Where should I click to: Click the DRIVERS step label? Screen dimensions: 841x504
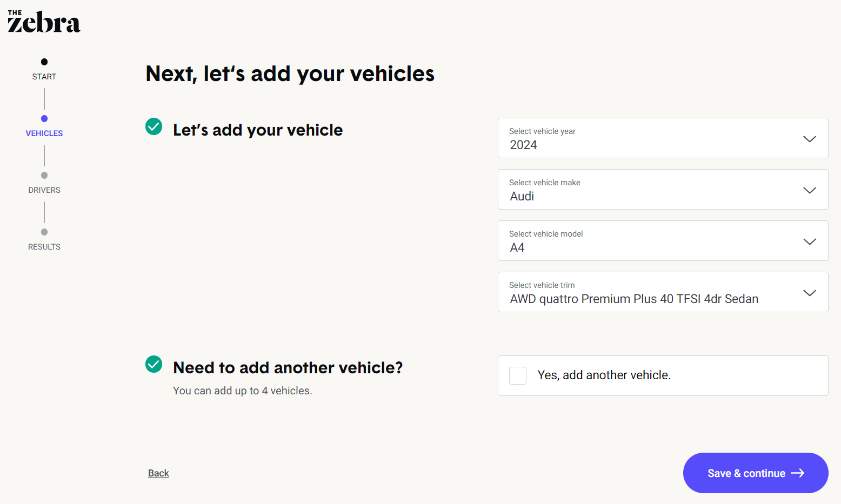(44, 190)
